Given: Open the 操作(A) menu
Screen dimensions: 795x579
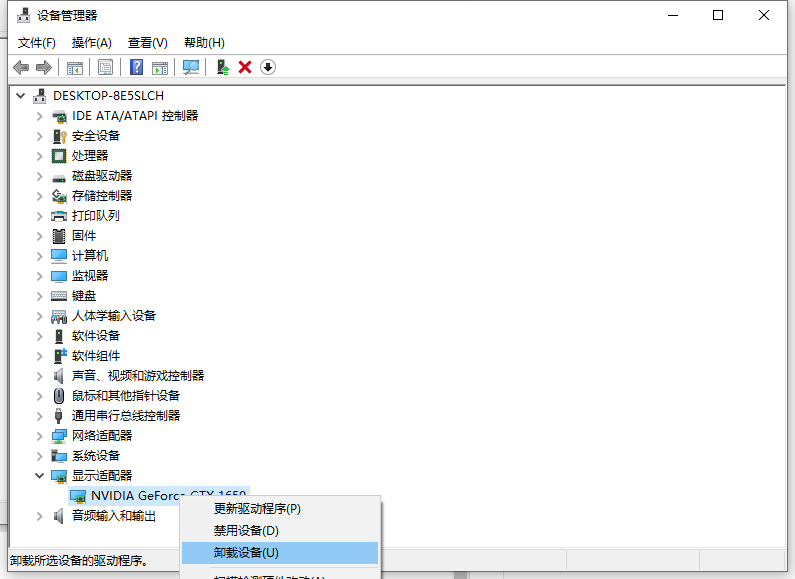Looking at the screenshot, I should (x=92, y=42).
